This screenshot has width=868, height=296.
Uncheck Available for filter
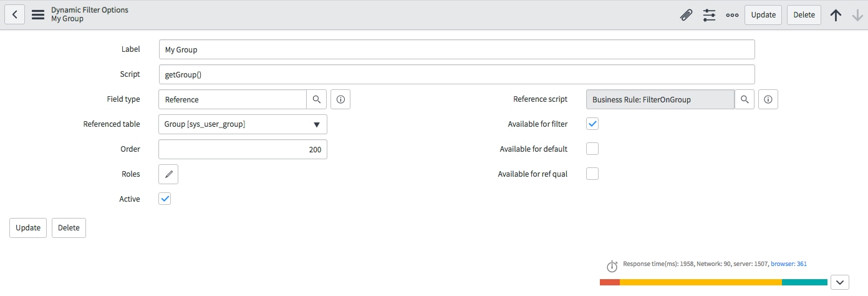(x=592, y=124)
